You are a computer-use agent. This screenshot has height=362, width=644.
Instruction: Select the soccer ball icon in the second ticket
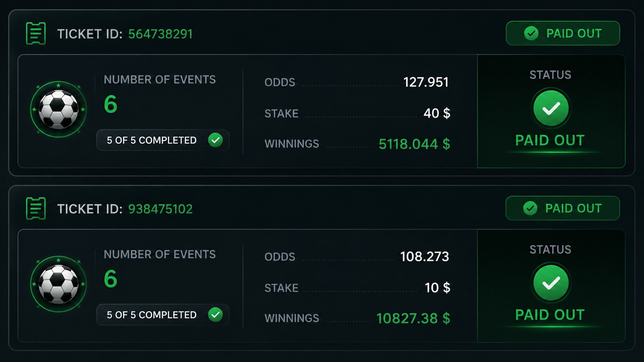pos(59,284)
